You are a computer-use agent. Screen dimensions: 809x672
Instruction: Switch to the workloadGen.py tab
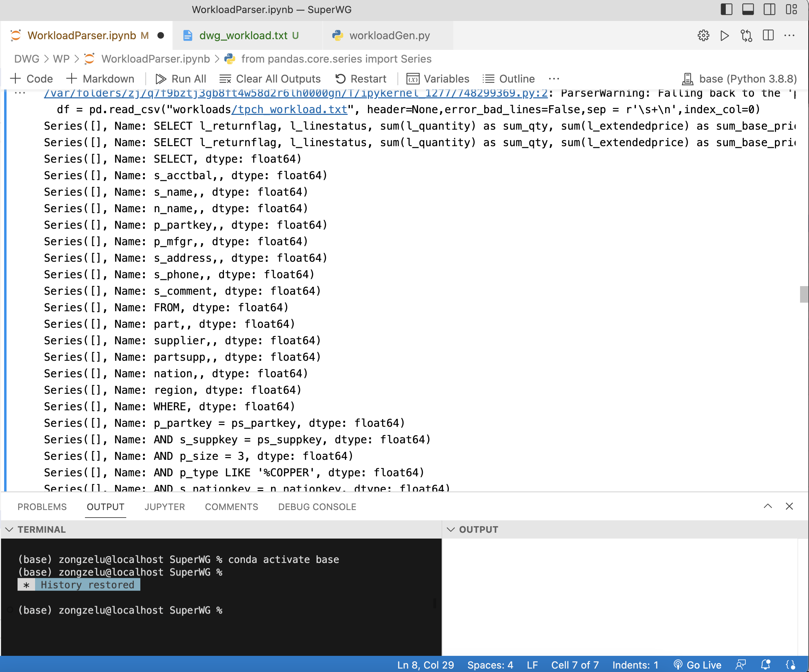click(389, 35)
